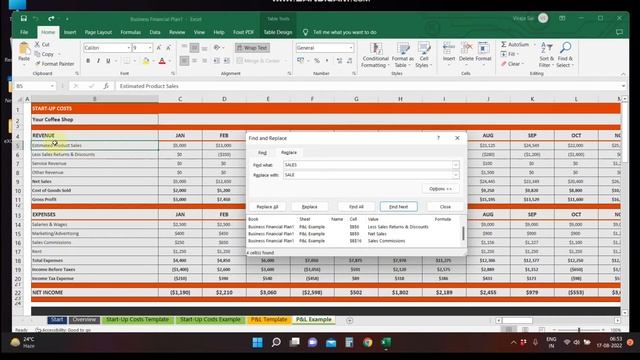Click AutoSum
Screen dimensions: 640x360
(515, 44)
